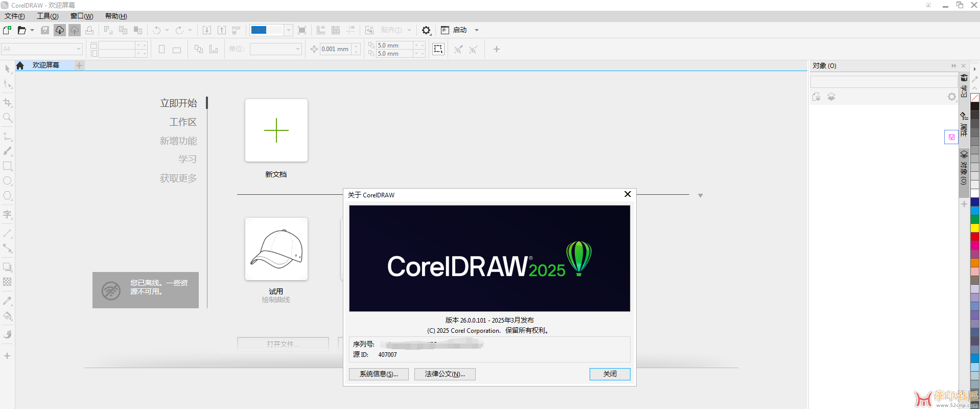Select the Crop tool in toolbox
The height and width of the screenshot is (409, 980).
[7, 102]
